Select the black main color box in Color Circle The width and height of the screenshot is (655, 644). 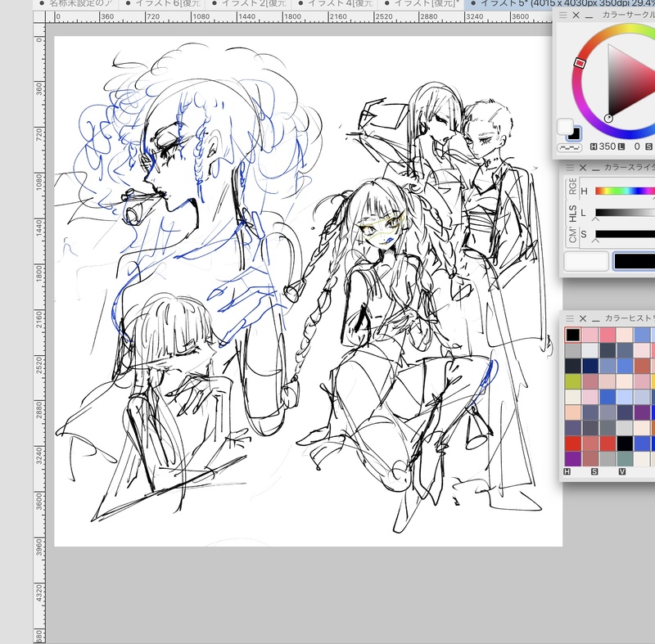click(x=574, y=133)
